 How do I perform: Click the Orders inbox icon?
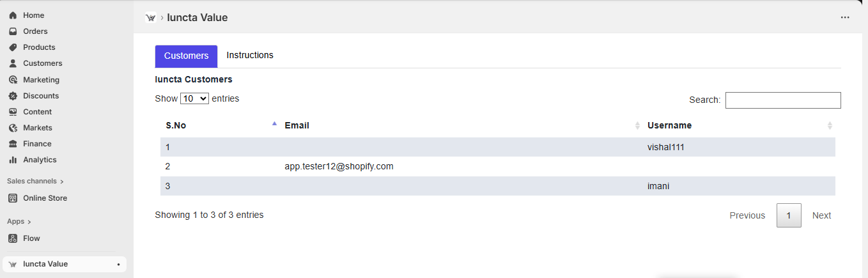(13, 31)
